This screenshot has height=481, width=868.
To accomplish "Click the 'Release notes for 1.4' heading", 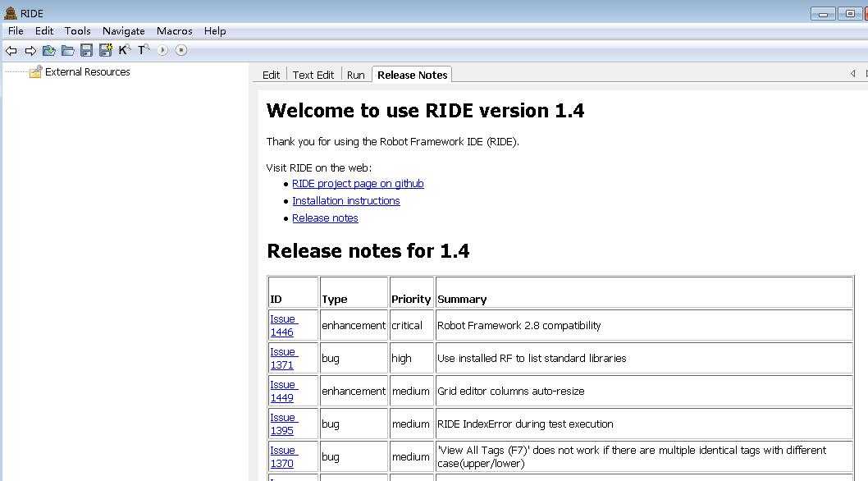I will 368,251.
